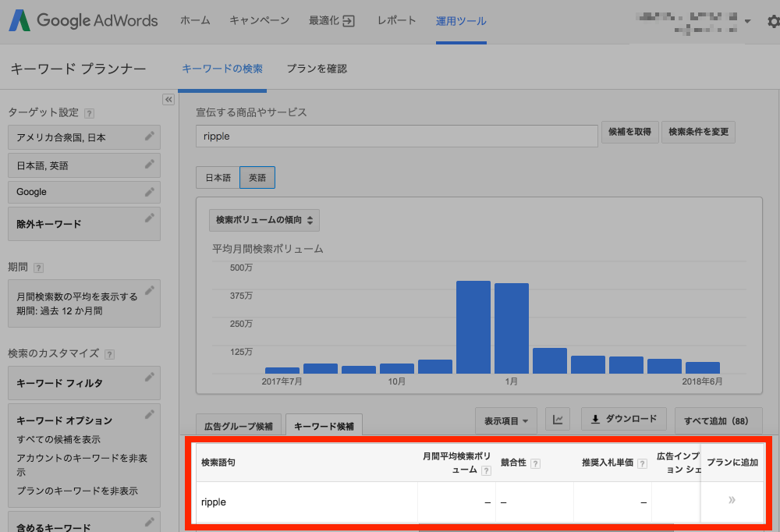Click アカウントのキーワードを非表示 option text
780x532 pixels.
point(82,464)
